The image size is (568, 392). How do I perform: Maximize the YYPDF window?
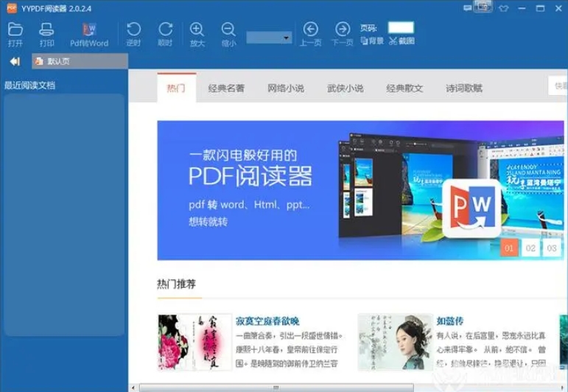(540, 8)
